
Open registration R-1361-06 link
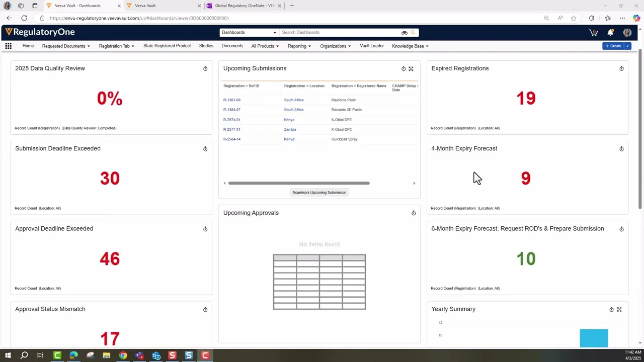232,100
